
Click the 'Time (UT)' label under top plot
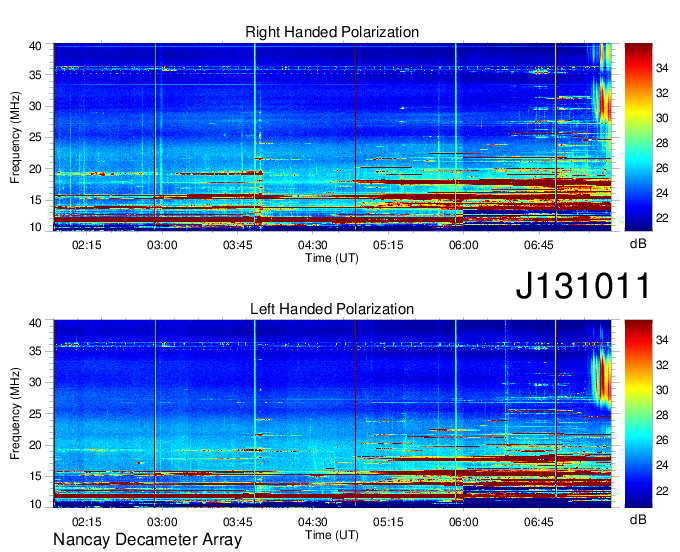click(x=332, y=258)
